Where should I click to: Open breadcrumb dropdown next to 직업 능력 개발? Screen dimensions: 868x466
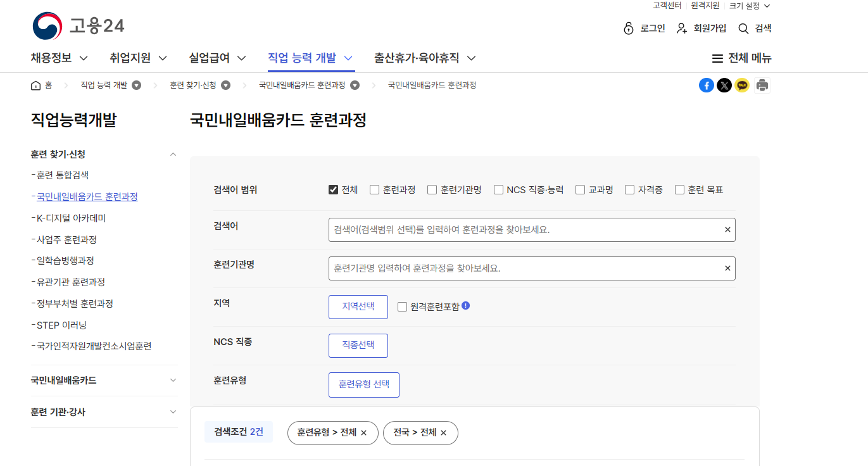click(x=136, y=85)
